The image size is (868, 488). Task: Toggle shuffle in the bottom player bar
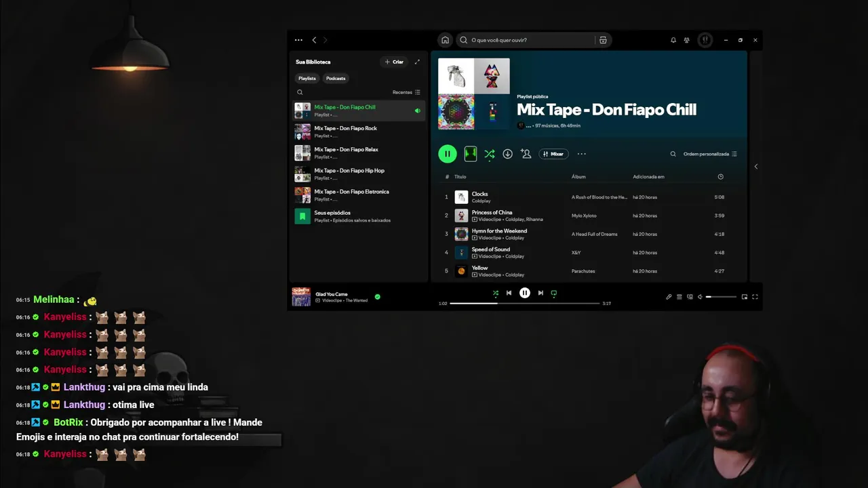(496, 293)
